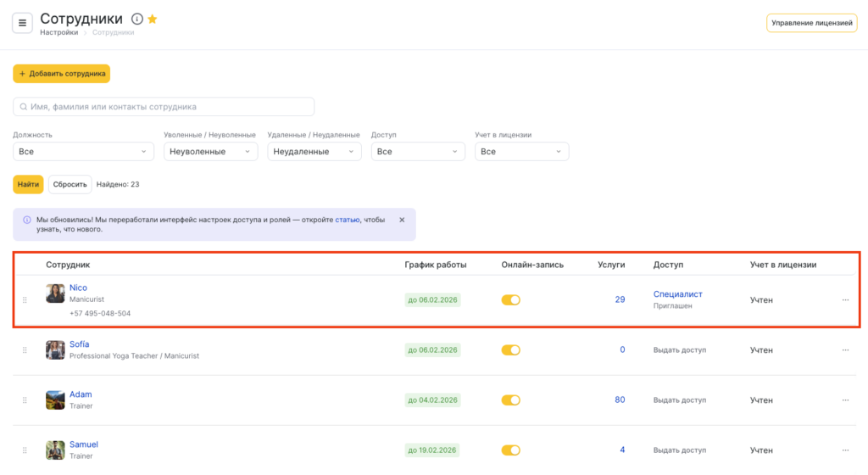Screen dimensions: 868x475
Task: Open the Уволенные / Неуволенные dropdown
Action: click(210, 152)
